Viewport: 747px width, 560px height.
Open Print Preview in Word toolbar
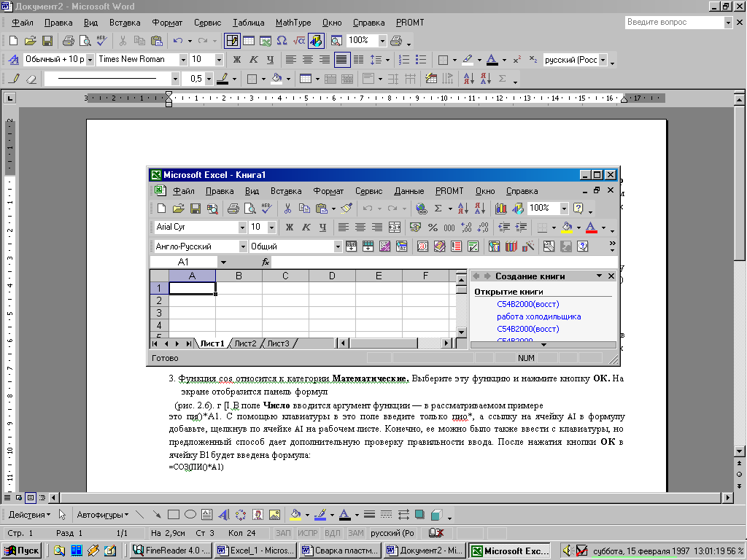(85, 41)
